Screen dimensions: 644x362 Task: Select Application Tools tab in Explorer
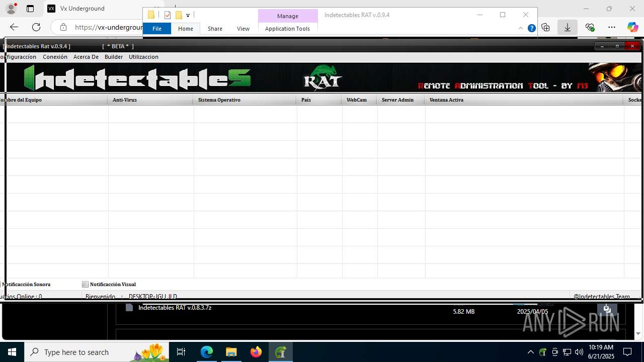pos(287,29)
